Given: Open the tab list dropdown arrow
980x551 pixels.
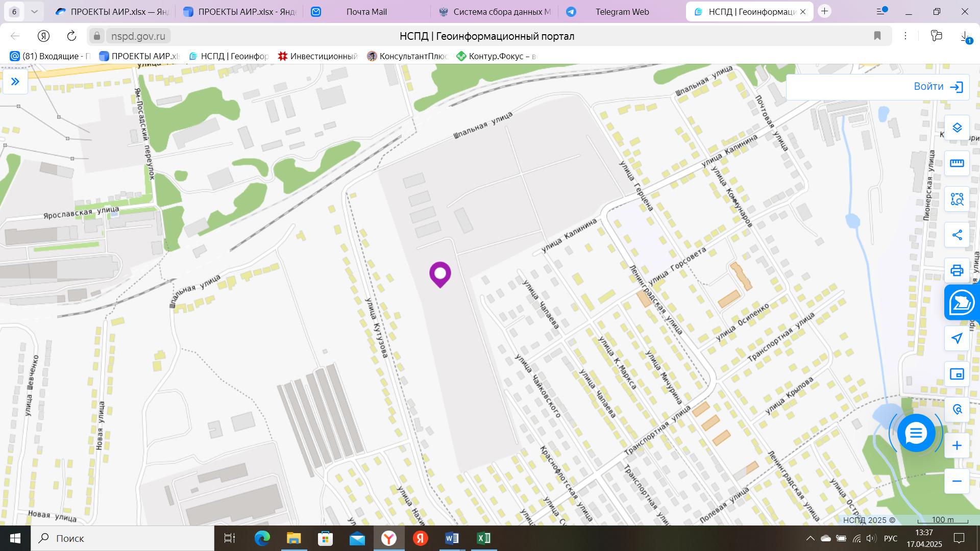Looking at the screenshot, I should [34, 11].
